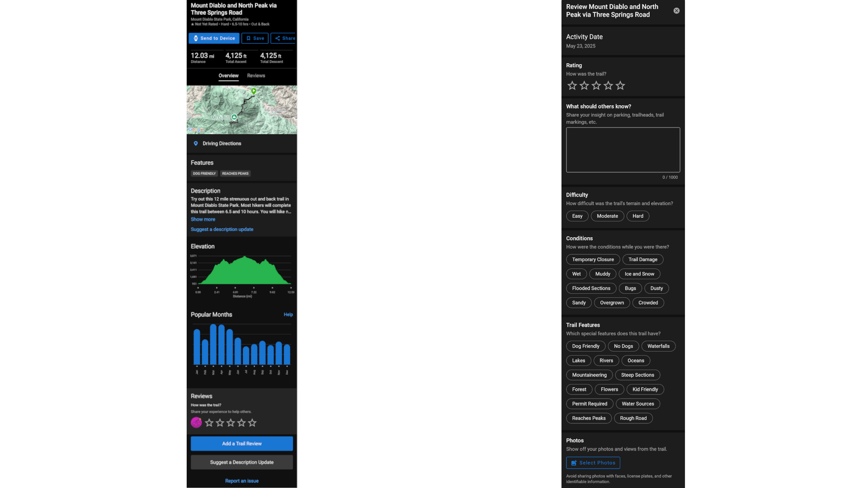Click the Save bookmark button
Image resolution: width=868 pixels, height=488 pixels.
point(255,38)
